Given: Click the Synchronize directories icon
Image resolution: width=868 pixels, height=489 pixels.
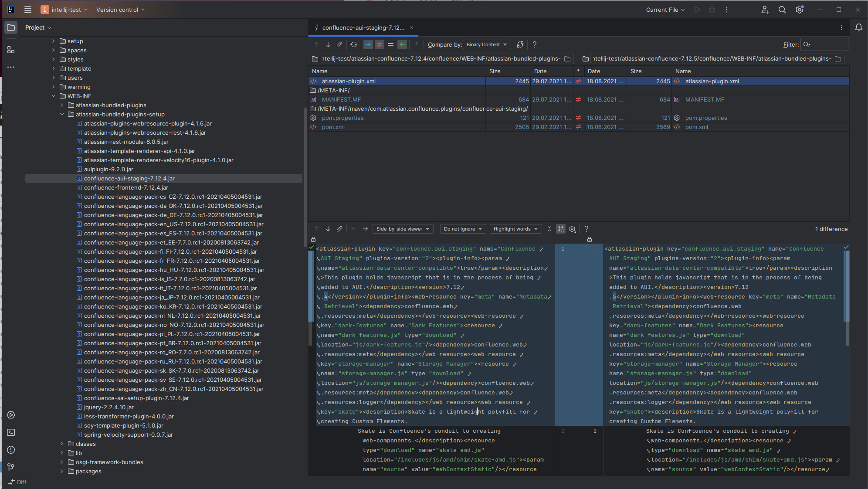Looking at the screenshot, I should pos(520,44).
